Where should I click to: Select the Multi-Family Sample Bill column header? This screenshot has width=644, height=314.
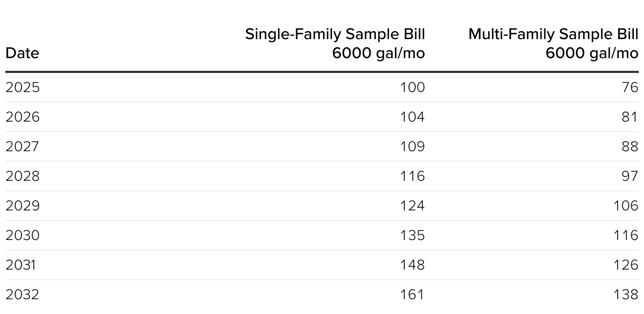[x=553, y=44]
